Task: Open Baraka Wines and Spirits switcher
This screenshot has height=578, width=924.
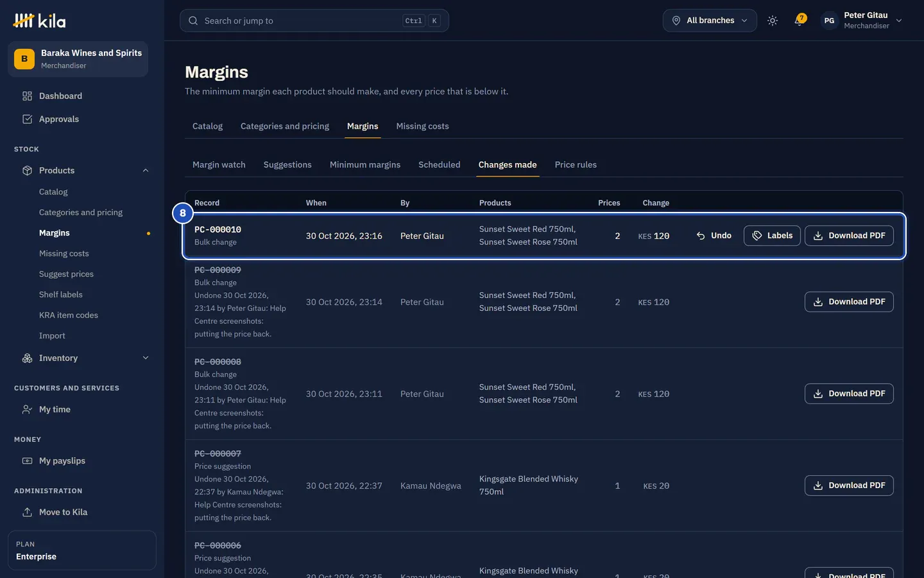Action: tap(78, 59)
